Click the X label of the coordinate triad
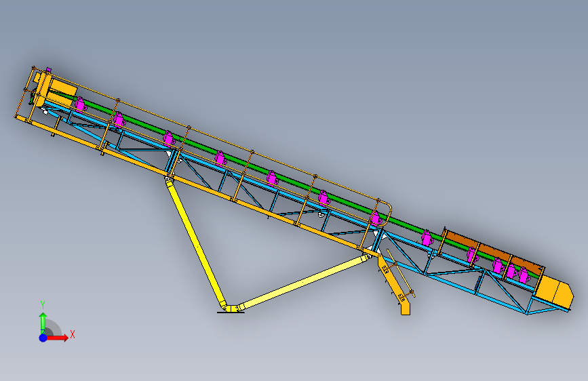Viewport: 588px width, 381px height. tap(73, 334)
